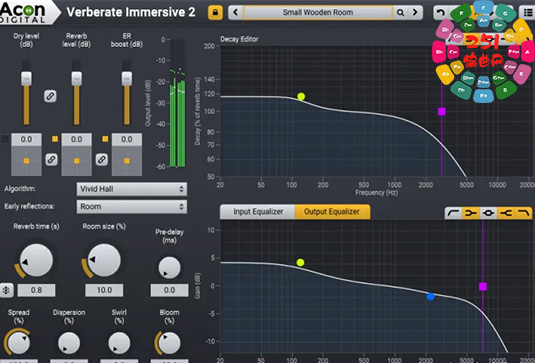This screenshot has height=363, width=535.
Task: Toggle the low cut filter icon
Action: tap(453, 213)
